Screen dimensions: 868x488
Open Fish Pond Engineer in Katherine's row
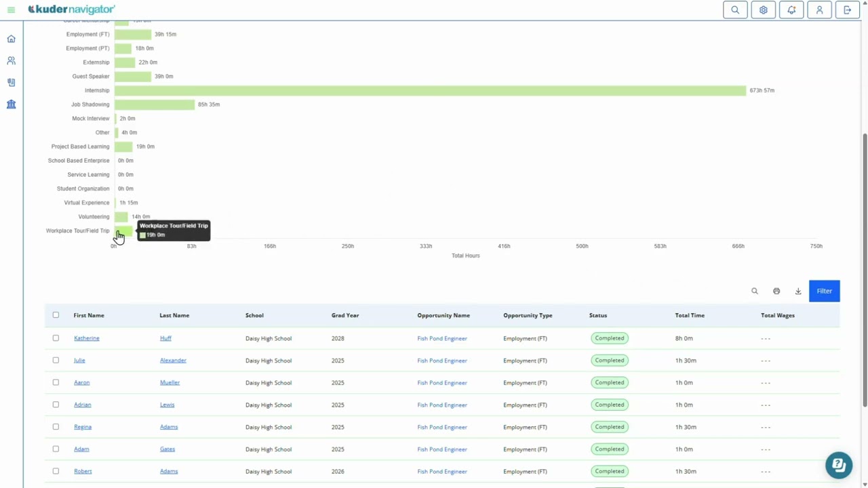tap(442, 338)
